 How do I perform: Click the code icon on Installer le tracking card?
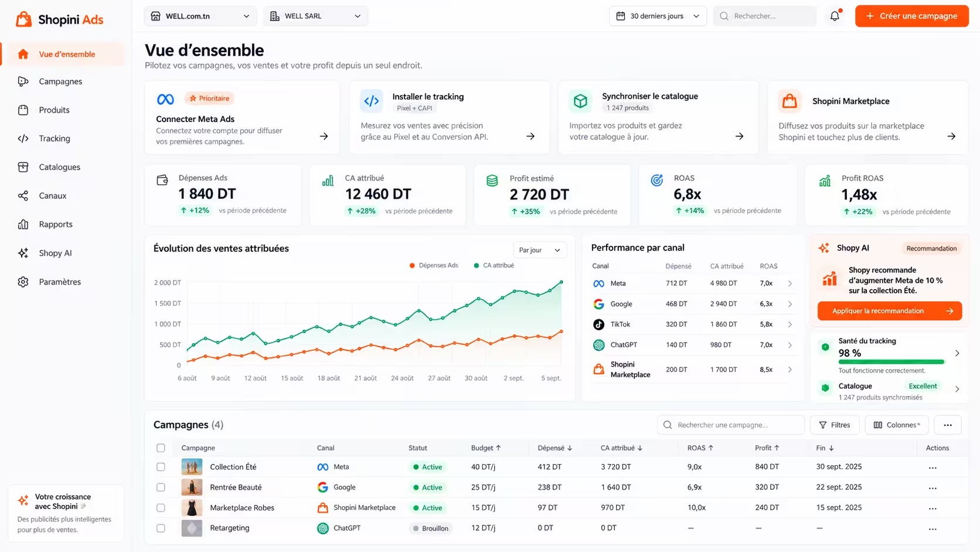click(x=372, y=101)
